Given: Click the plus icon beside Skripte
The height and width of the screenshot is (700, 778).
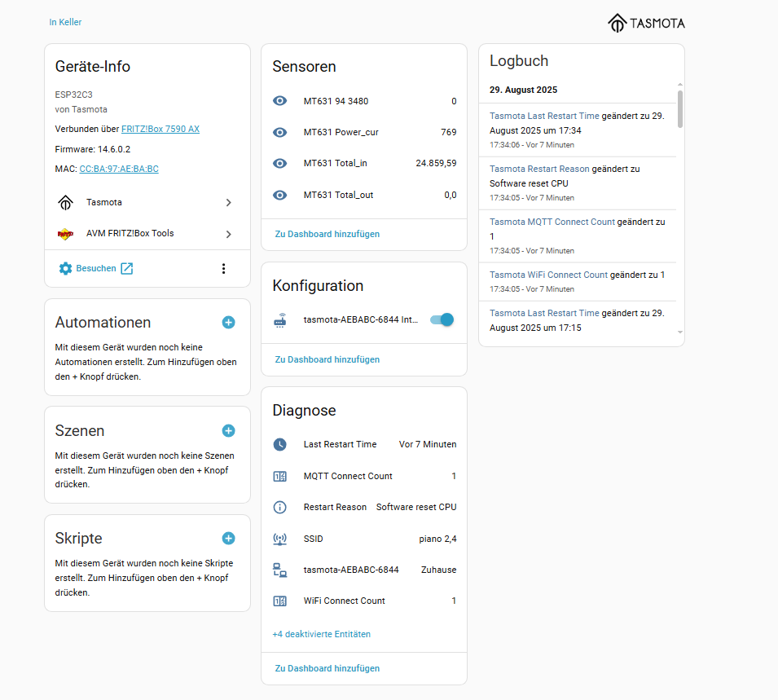Looking at the screenshot, I should 228,539.
